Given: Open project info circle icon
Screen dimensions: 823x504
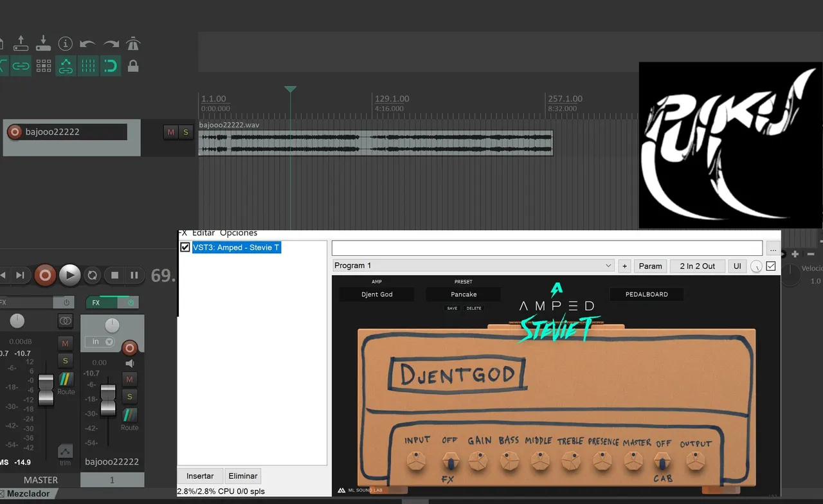Looking at the screenshot, I should pyautogui.click(x=65, y=44).
